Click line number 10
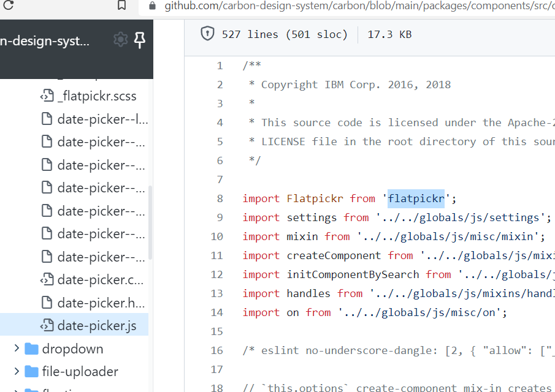Image resolution: width=555 pixels, height=392 pixels. pos(217,236)
